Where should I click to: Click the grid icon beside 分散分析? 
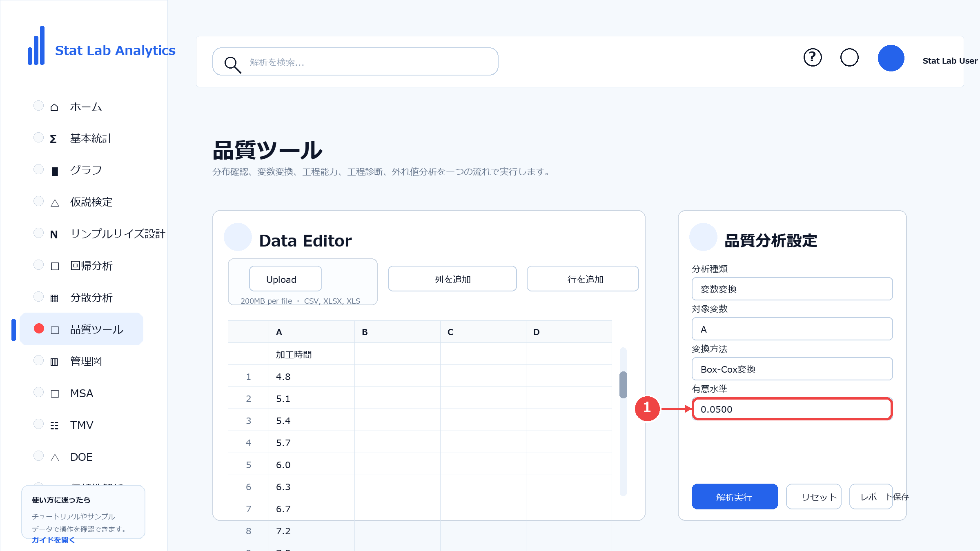[x=54, y=298]
